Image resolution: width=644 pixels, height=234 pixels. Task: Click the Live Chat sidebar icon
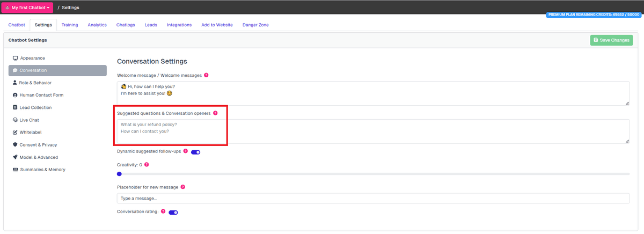click(15, 120)
